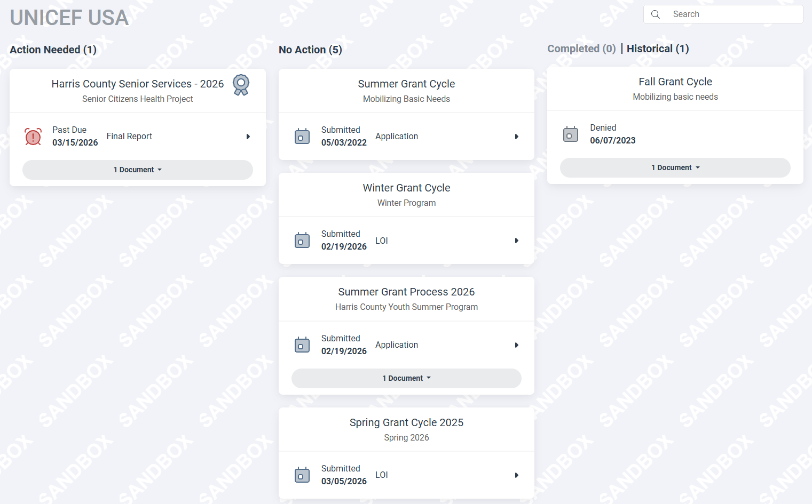The image size is (812, 504).
Task: Click calendar icon in Summer Grant Process 2026 card
Action: pyautogui.click(x=302, y=345)
